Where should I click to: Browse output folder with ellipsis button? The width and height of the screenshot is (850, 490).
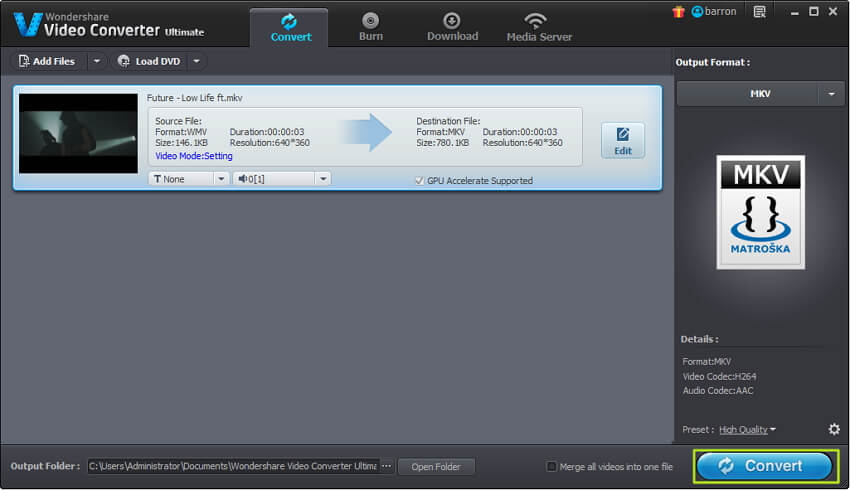click(x=387, y=466)
